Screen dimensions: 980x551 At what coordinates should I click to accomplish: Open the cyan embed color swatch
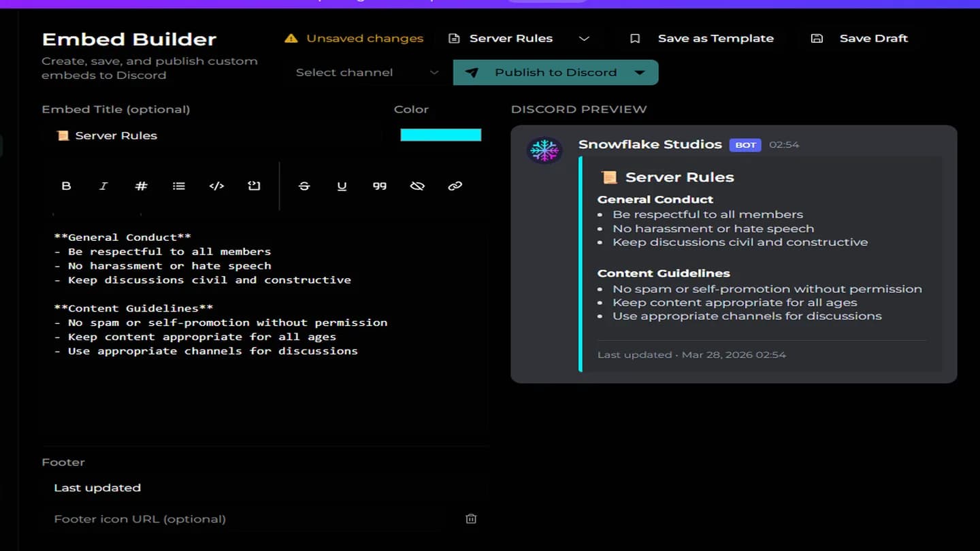(441, 135)
